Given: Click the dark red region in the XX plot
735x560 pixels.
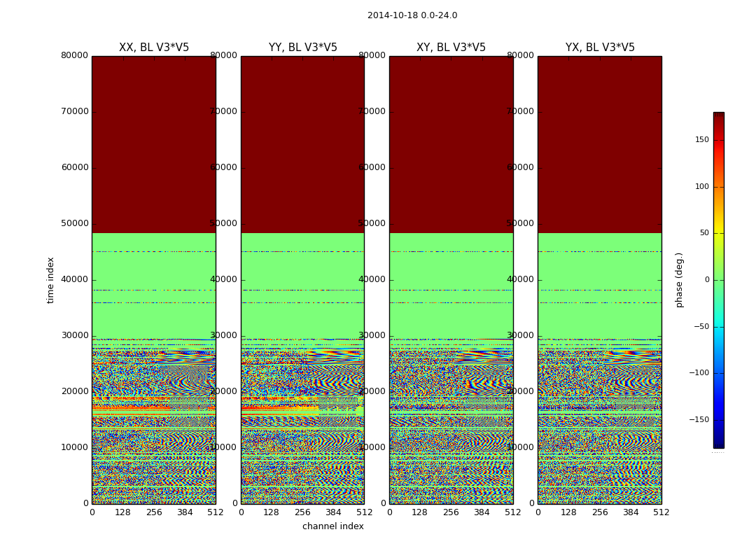Looking at the screenshot, I should 154,140.
